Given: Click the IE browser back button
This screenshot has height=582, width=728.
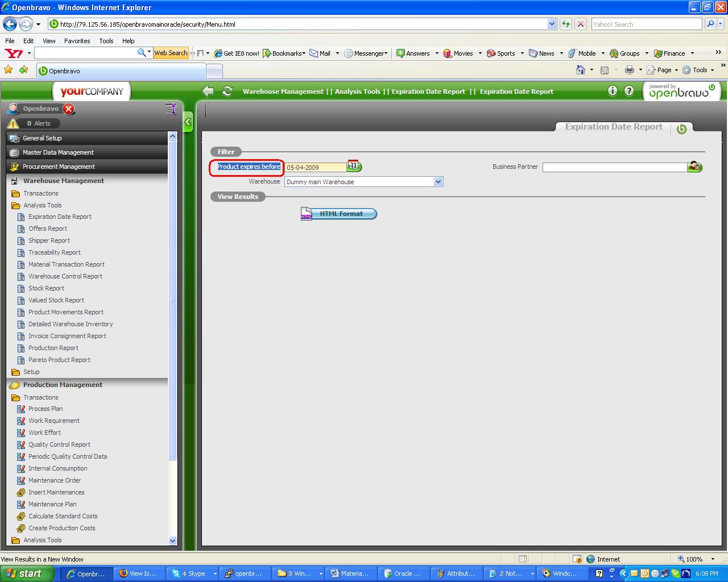Looking at the screenshot, I should click(x=10, y=24).
